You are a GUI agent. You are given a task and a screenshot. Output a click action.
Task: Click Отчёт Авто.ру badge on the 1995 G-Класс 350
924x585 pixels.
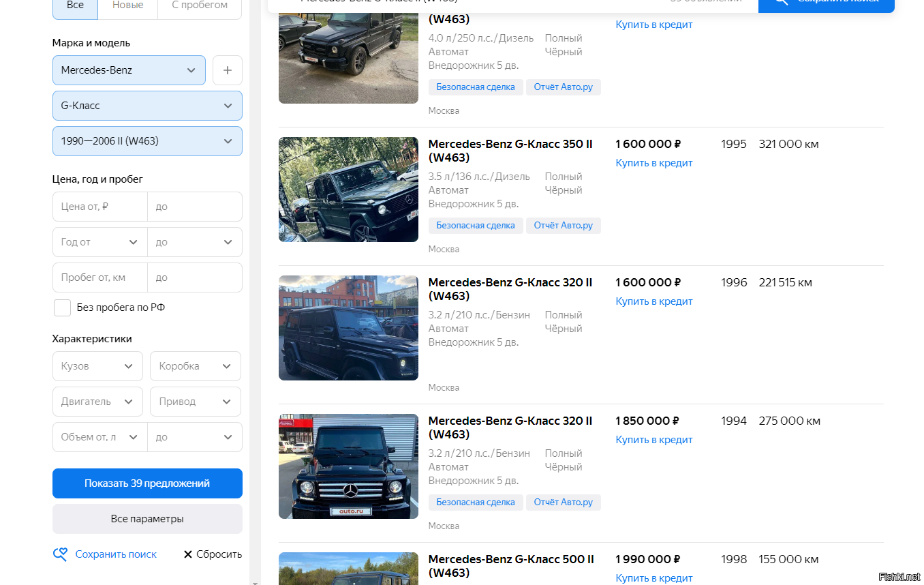(x=563, y=226)
